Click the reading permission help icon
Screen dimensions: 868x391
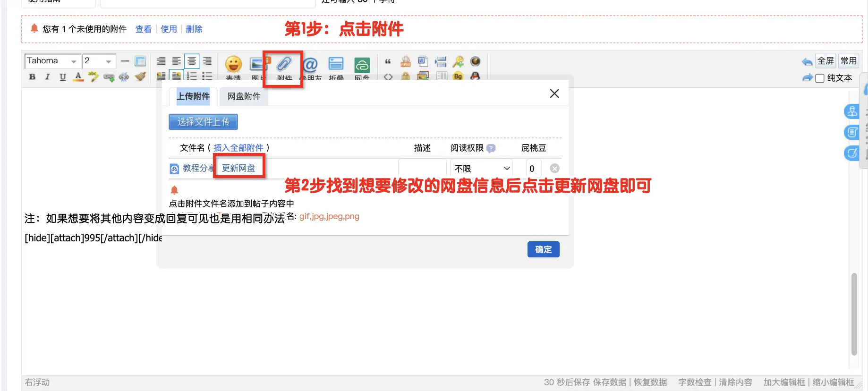click(x=491, y=148)
